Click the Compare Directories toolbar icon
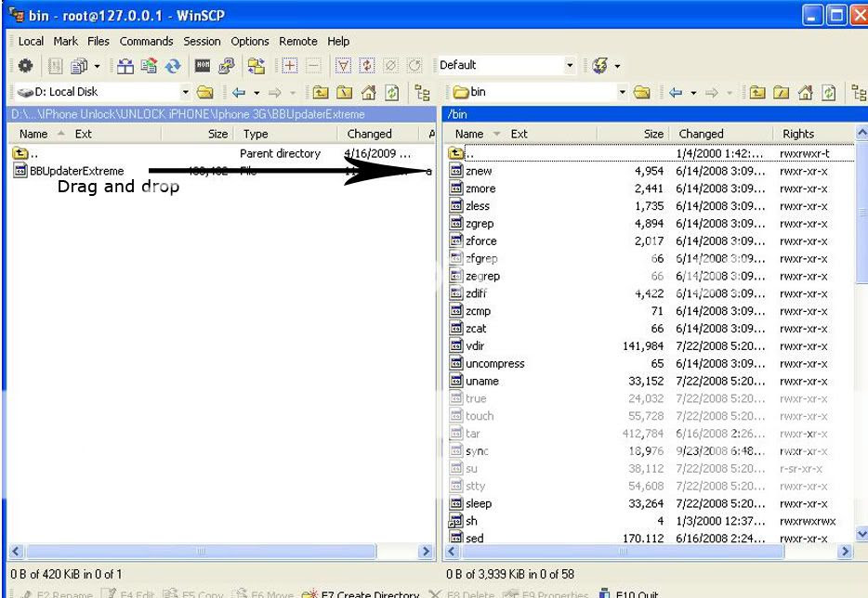The width and height of the screenshot is (868, 598). (x=125, y=66)
